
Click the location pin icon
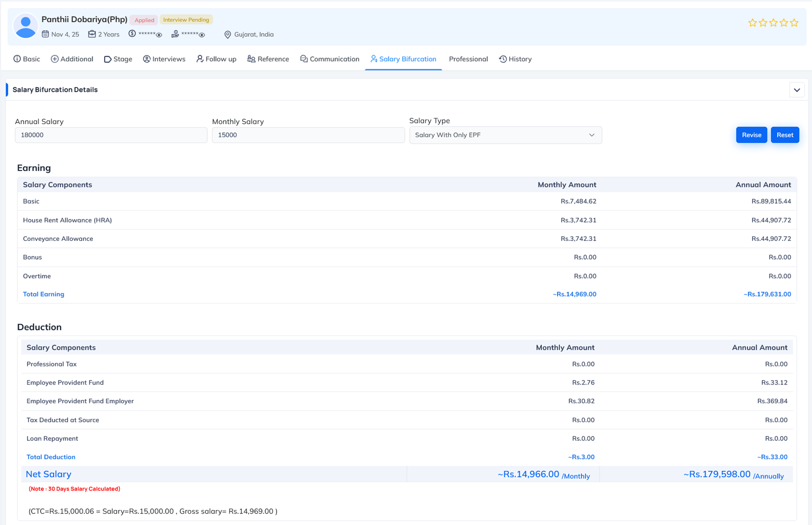click(228, 35)
